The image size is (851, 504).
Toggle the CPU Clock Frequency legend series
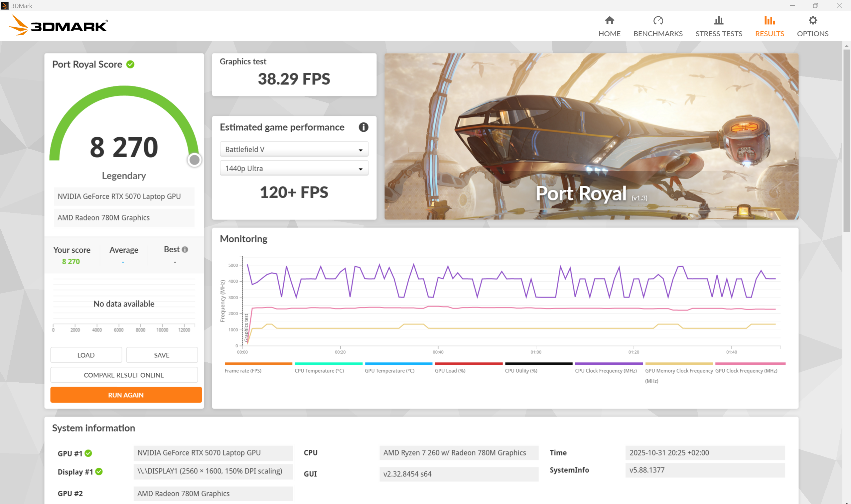coord(605,371)
